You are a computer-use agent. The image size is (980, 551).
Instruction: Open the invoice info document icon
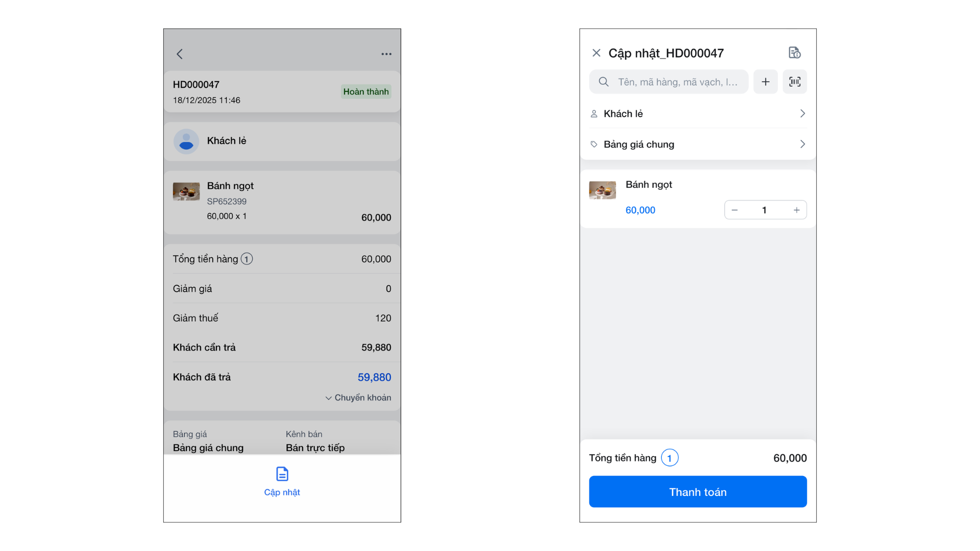[x=794, y=53]
